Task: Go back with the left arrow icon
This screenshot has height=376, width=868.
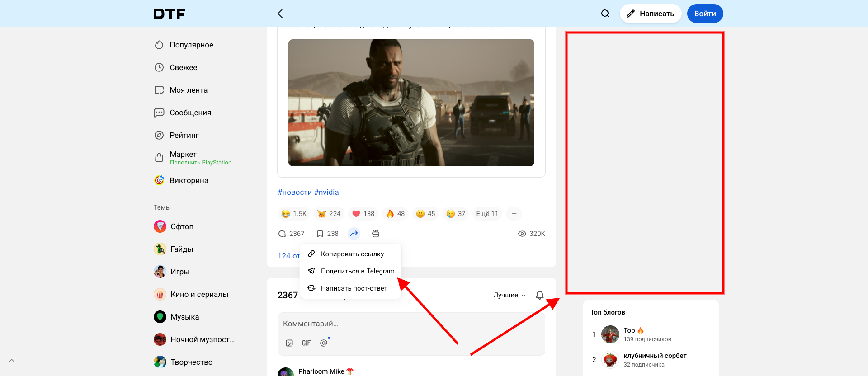Action: click(280, 14)
